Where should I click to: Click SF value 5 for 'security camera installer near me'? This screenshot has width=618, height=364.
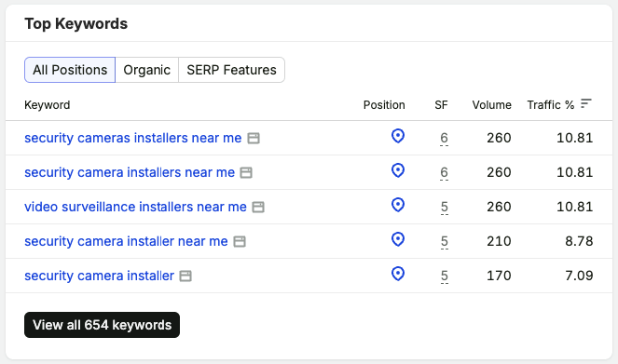[445, 241]
